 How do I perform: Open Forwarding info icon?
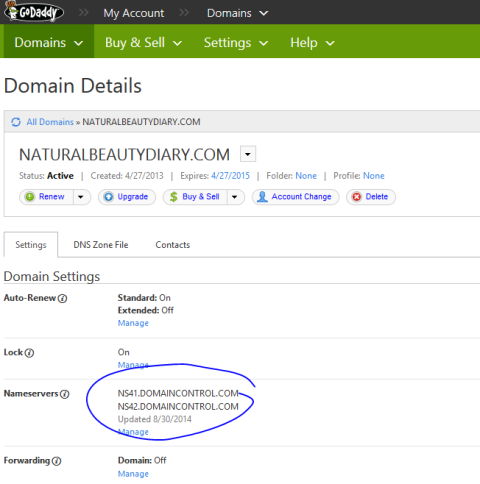coord(56,461)
